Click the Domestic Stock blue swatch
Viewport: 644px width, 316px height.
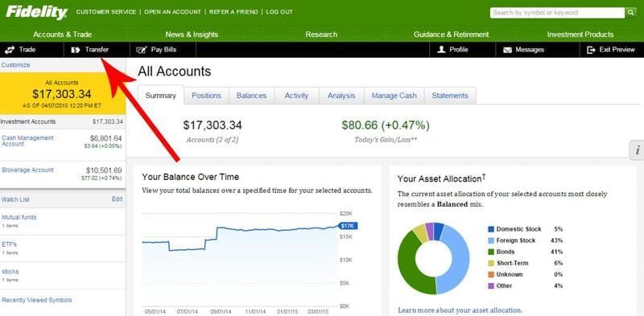[x=491, y=229]
